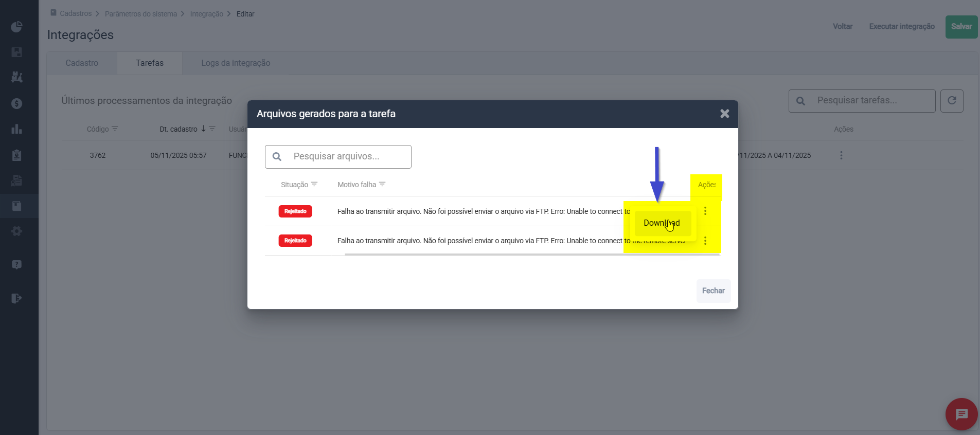Click the Fechar button in the dialog
The width and height of the screenshot is (980, 435).
(x=714, y=291)
